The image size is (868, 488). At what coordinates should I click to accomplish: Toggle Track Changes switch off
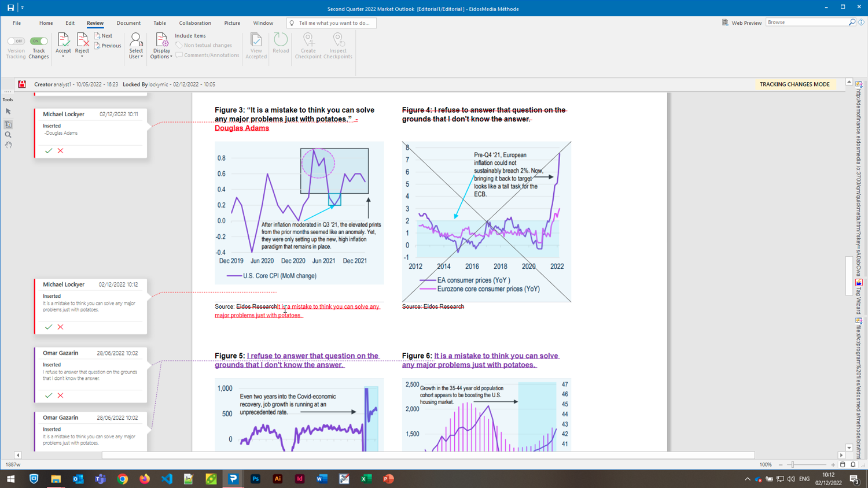click(x=39, y=41)
